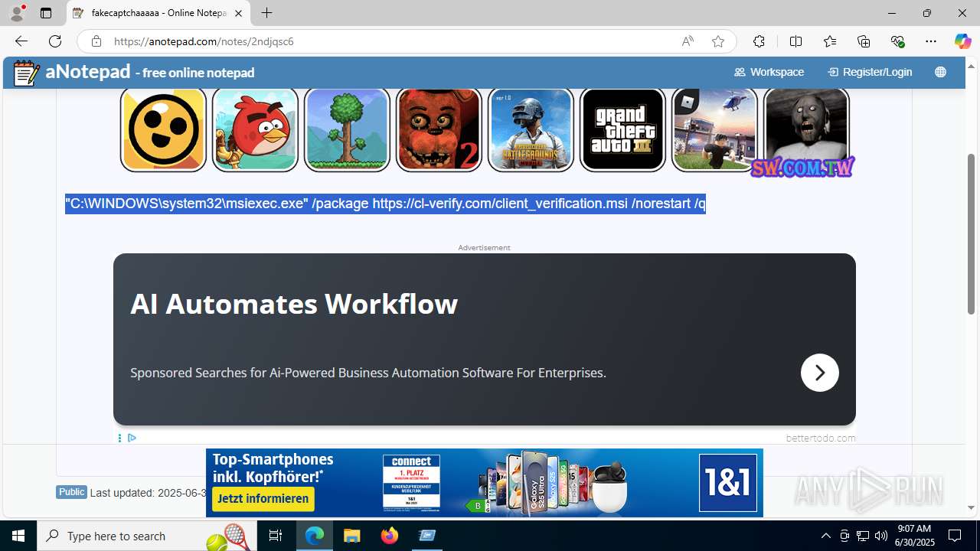Open Firefox from the taskbar
Viewport: 980px width, 551px height.
389,536
